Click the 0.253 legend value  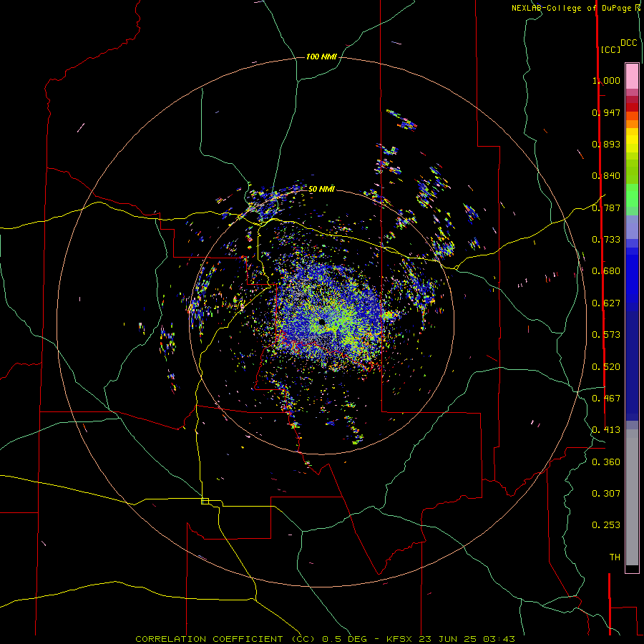tap(606, 525)
